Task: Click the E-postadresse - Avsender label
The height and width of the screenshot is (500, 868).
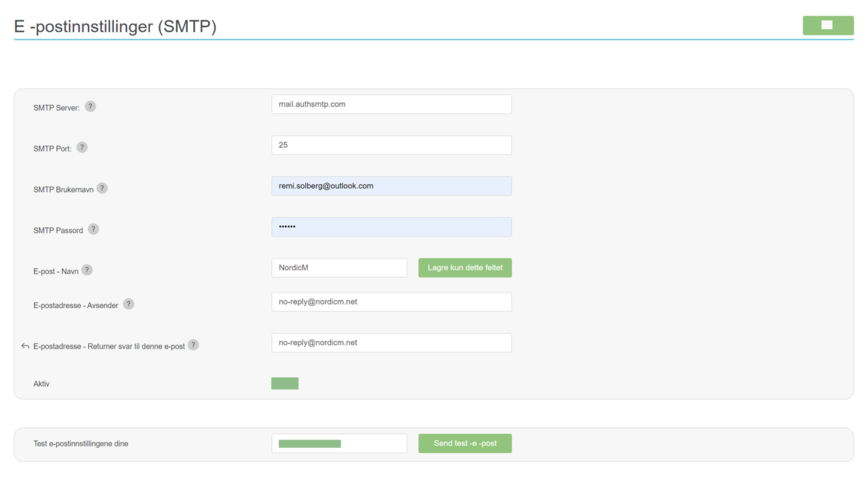Action: (76, 305)
